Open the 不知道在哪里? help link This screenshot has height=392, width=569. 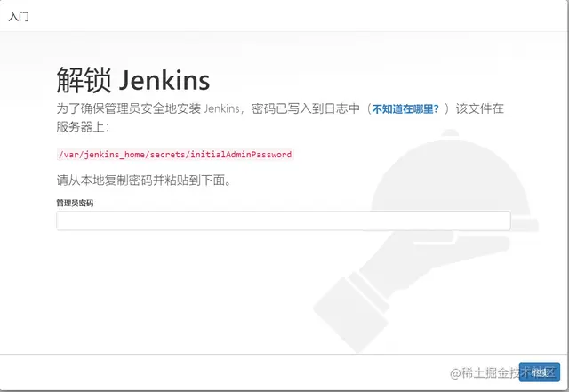tap(405, 108)
